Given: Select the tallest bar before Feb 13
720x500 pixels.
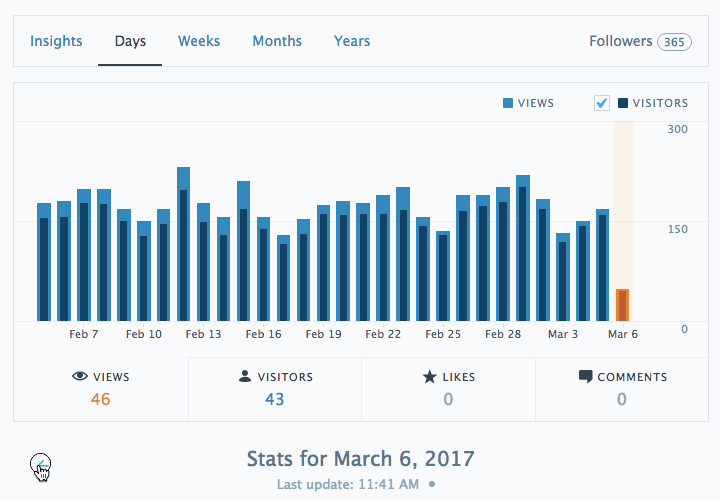Looking at the screenshot, I should coord(183,245).
